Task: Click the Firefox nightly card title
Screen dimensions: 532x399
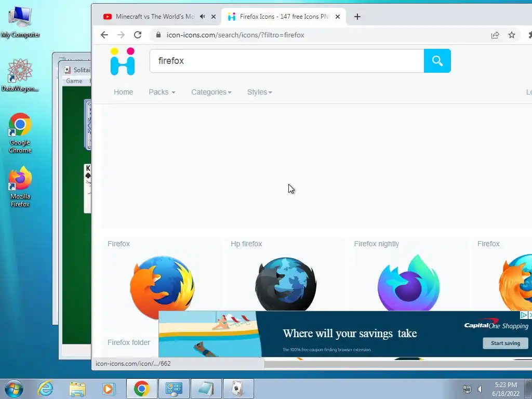Action: (376, 244)
